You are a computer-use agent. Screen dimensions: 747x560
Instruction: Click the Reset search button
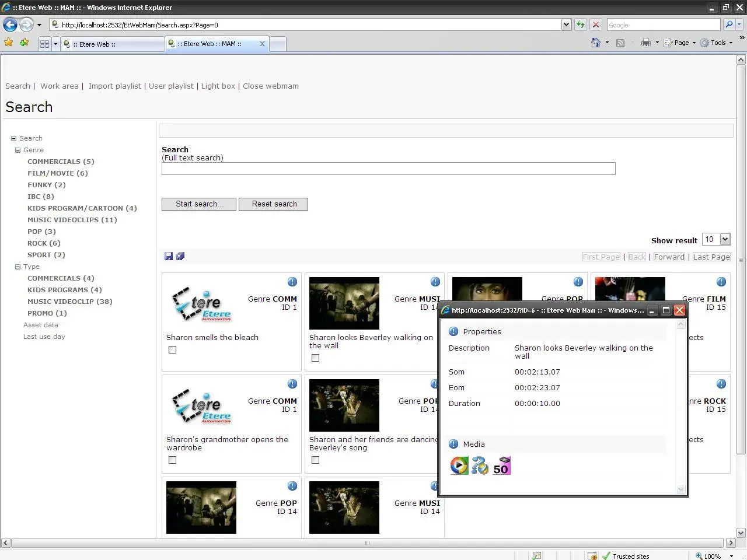click(x=273, y=204)
